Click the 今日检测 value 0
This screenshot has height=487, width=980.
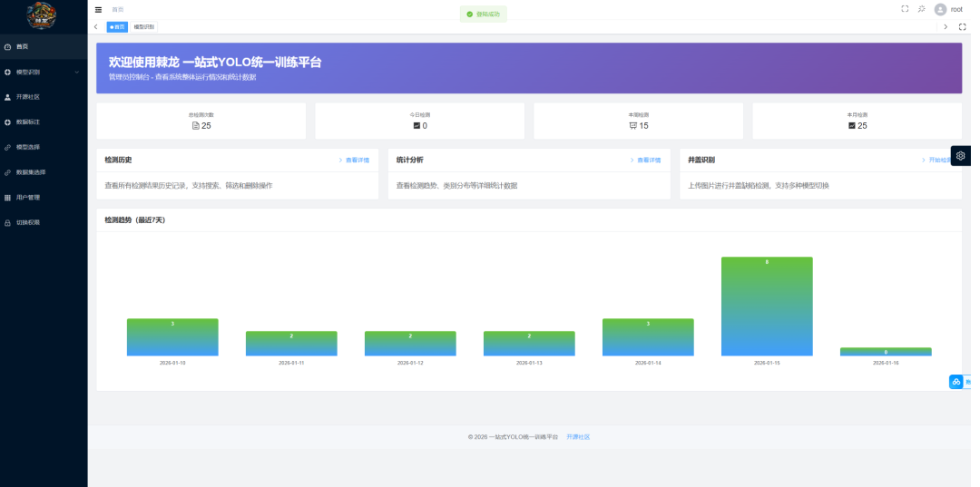click(425, 125)
